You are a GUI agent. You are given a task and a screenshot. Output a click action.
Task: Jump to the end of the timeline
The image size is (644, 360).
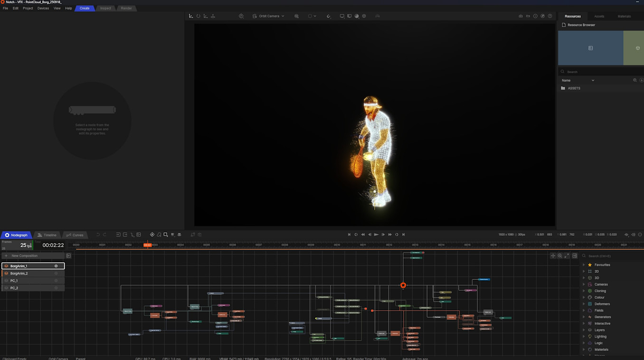tap(404, 235)
